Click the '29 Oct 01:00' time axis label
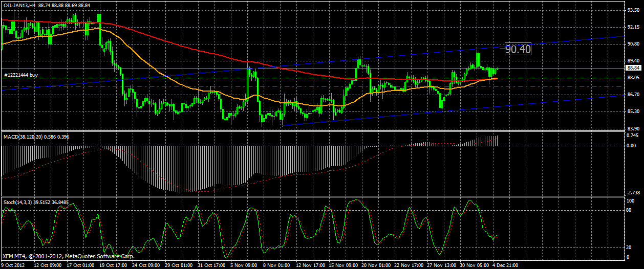Viewport: 644px width, 269px height. click(x=179, y=265)
